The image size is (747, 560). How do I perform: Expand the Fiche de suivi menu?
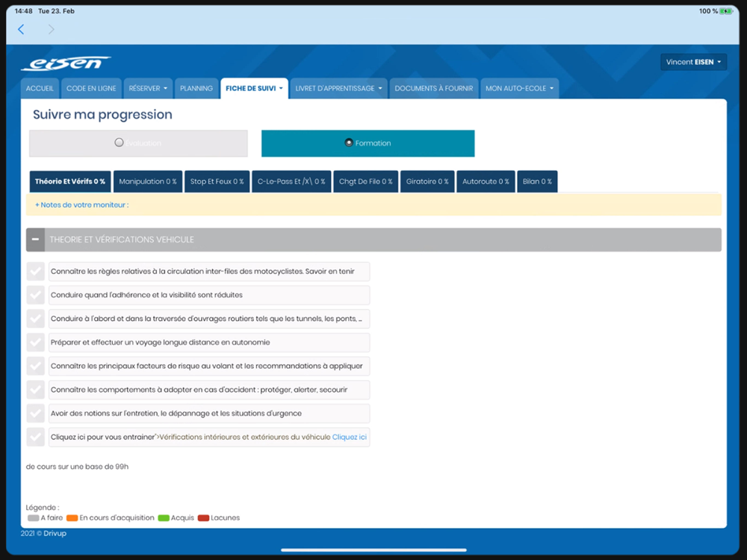point(254,89)
